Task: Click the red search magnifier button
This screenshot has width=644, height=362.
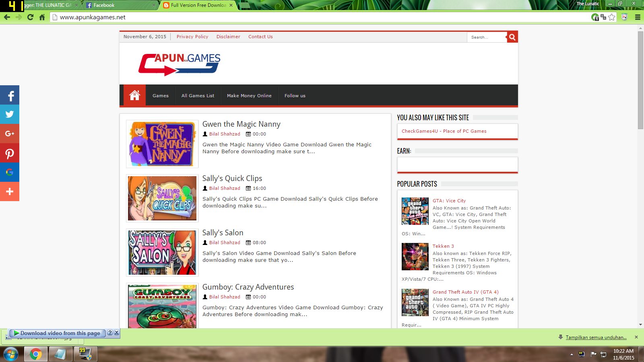Action: tap(512, 37)
